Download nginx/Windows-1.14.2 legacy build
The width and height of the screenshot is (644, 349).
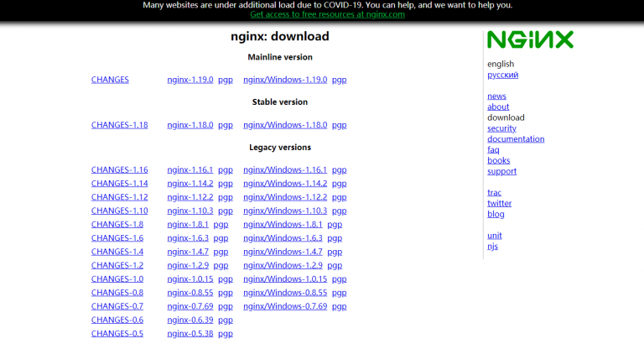(x=285, y=184)
